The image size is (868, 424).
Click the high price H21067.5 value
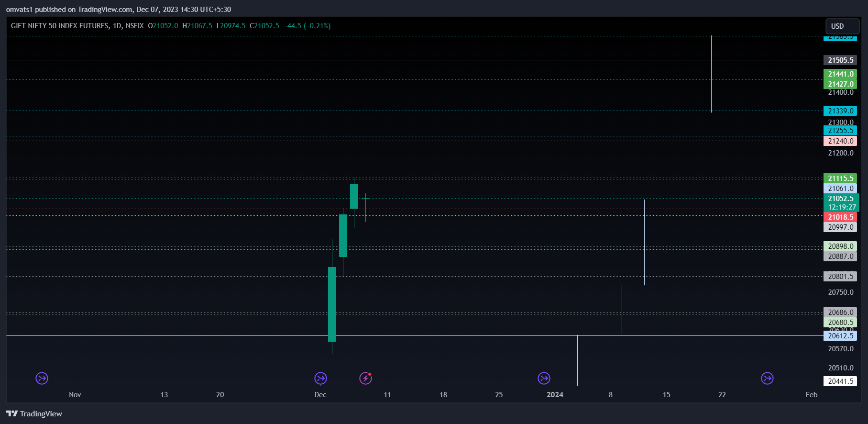click(197, 26)
